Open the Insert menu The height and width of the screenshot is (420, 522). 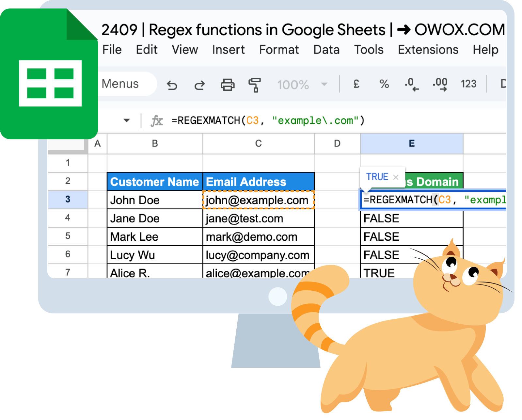point(228,50)
